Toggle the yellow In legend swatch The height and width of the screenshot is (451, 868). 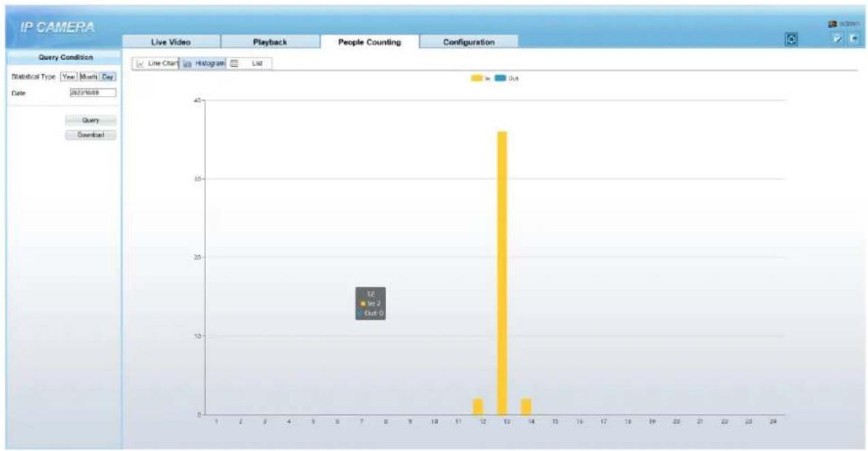[x=476, y=79]
